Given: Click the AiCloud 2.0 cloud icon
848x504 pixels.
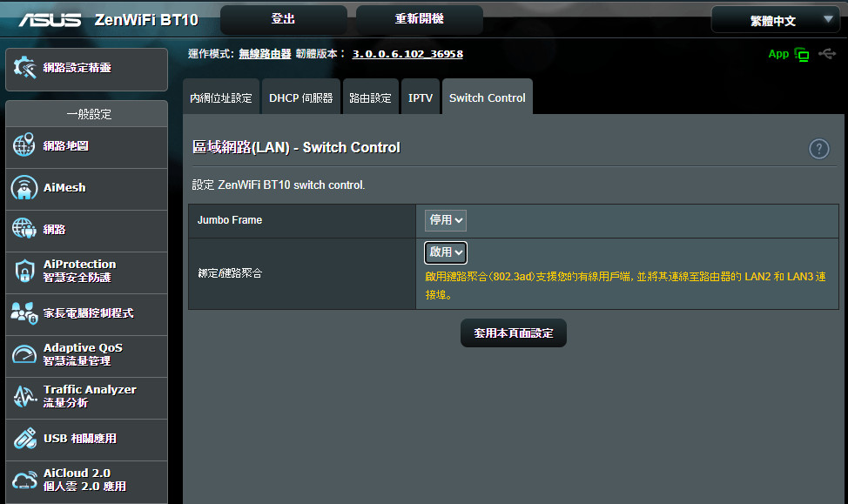Looking at the screenshot, I should pyautogui.click(x=24, y=480).
